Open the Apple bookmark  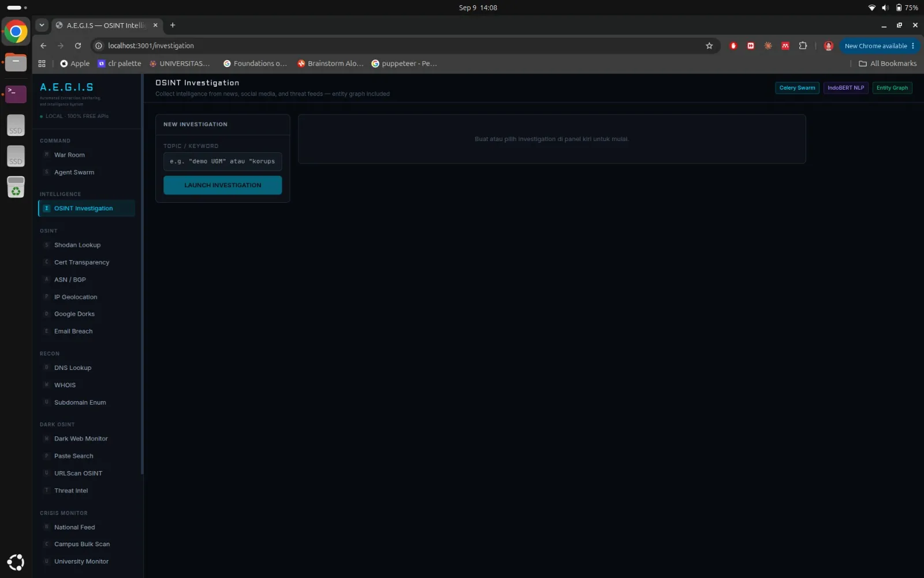pyautogui.click(x=75, y=64)
